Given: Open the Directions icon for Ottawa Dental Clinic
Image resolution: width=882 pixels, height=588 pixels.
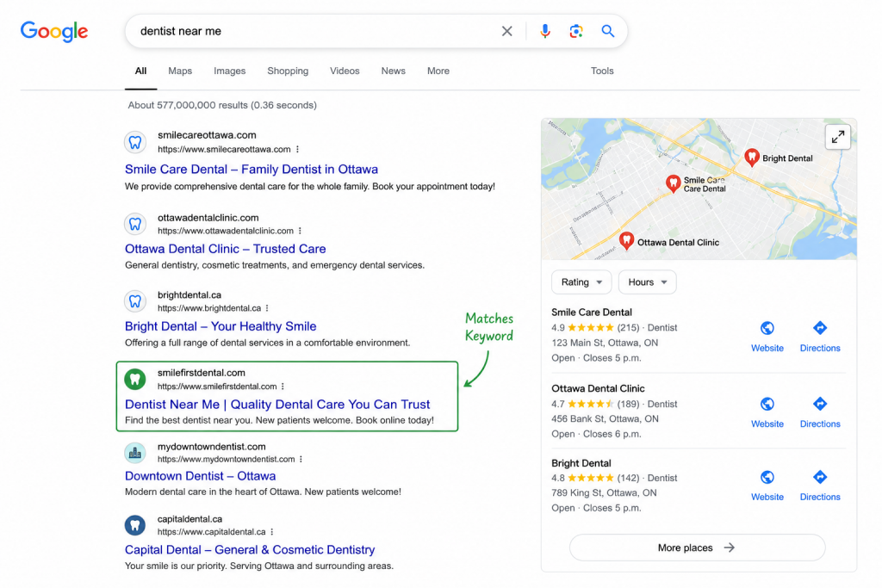Looking at the screenshot, I should (x=820, y=404).
